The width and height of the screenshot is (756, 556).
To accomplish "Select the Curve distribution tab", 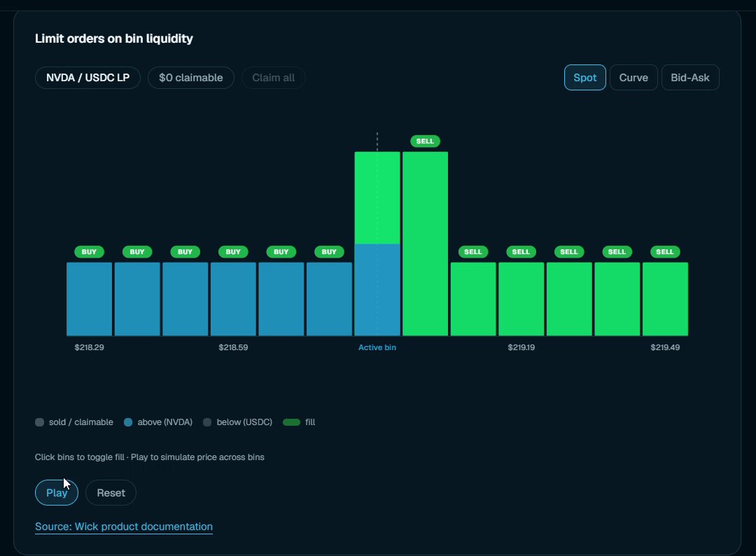I will pos(633,78).
